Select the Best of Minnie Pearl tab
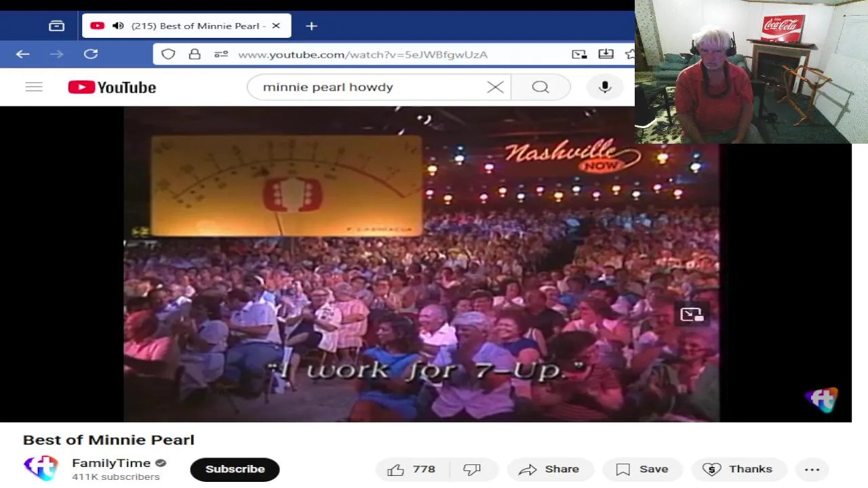This screenshot has height=488, width=868. [186, 26]
